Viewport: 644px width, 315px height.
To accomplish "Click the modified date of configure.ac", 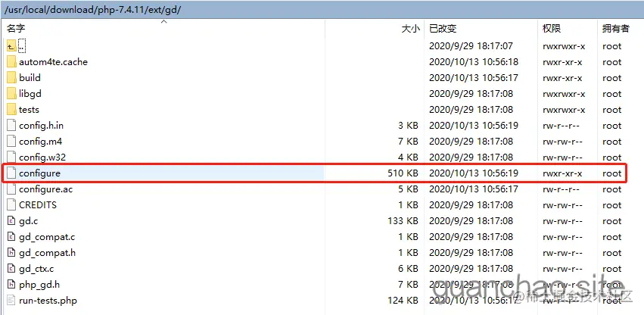I will (x=474, y=189).
